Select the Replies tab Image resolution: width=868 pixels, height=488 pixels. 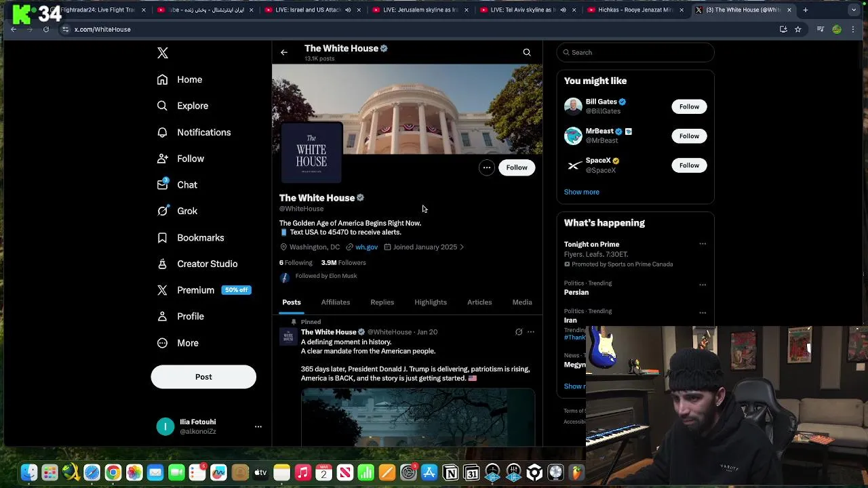382,302
